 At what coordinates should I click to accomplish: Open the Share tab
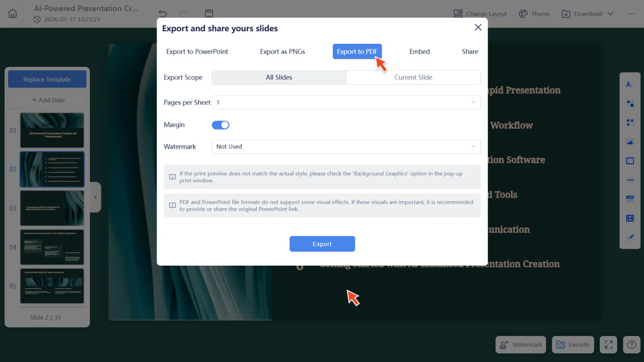click(x=470, y=52)
